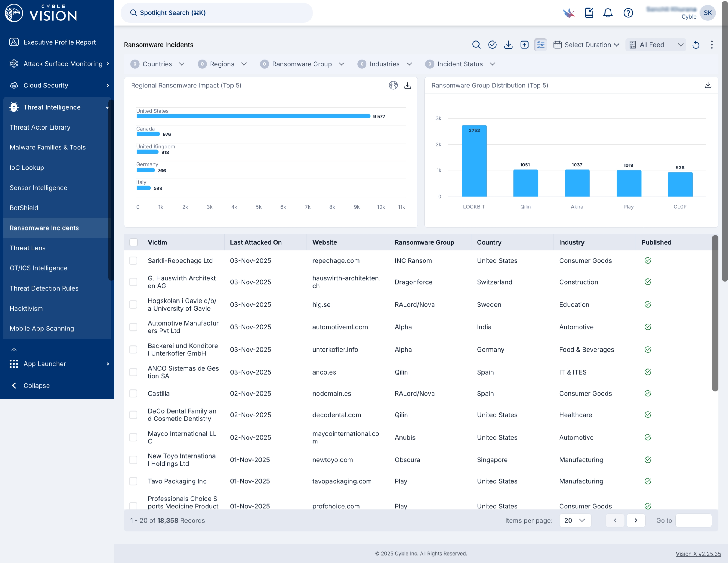The height and width of the screenshot is (563, 728).
Task: Open Threat Actor Library in sidebar
Action: (40, 127)
